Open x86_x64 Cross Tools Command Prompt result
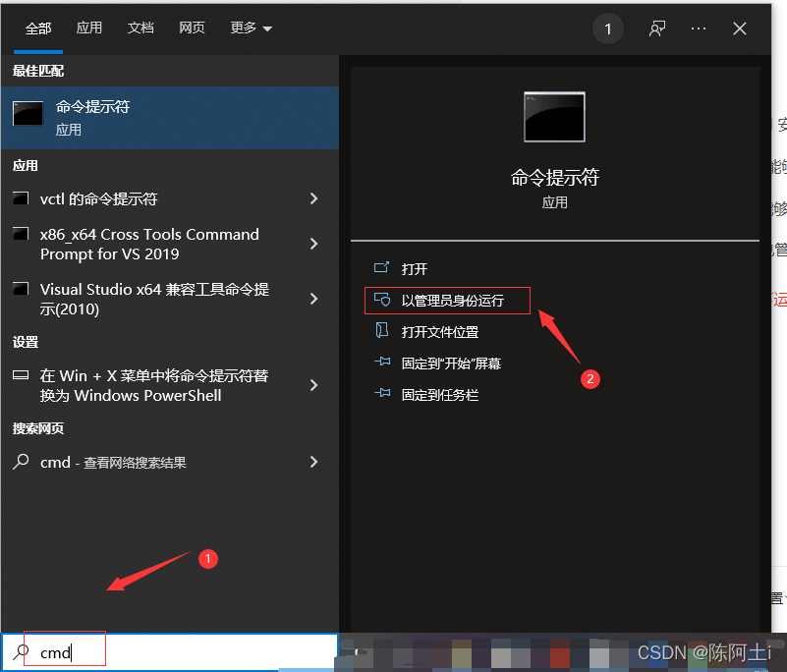 click(x=170, y=245)
